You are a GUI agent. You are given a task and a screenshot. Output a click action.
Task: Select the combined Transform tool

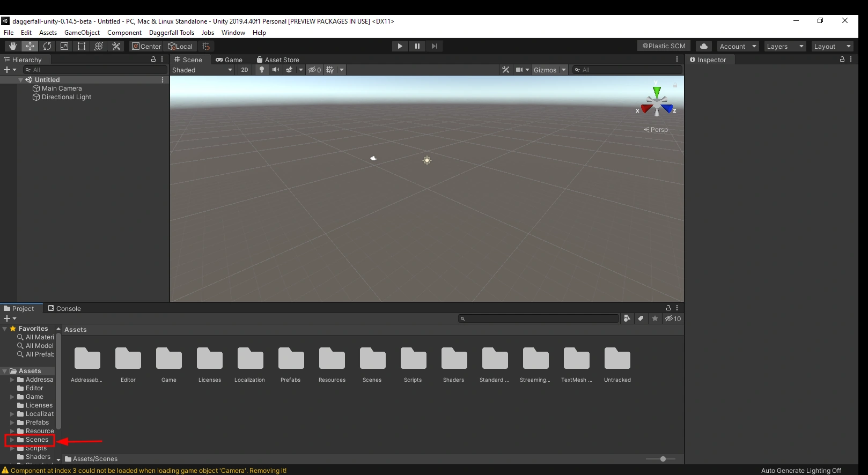pos(99,46)
